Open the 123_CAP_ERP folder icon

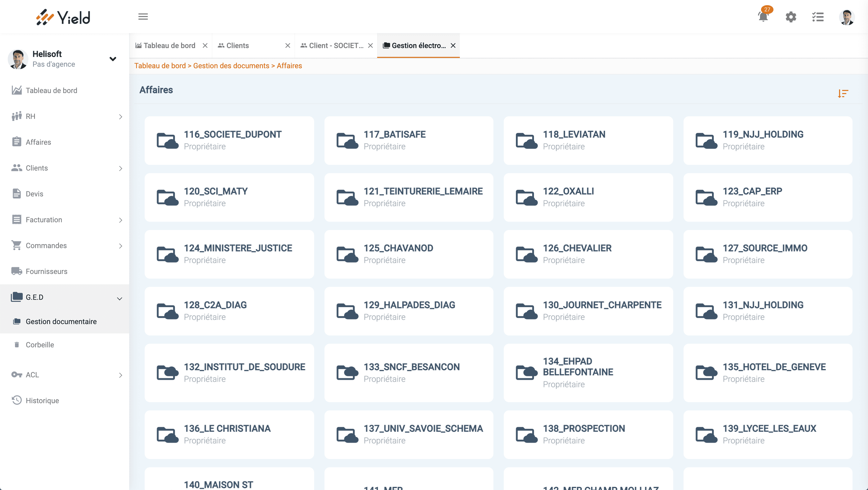707,197
